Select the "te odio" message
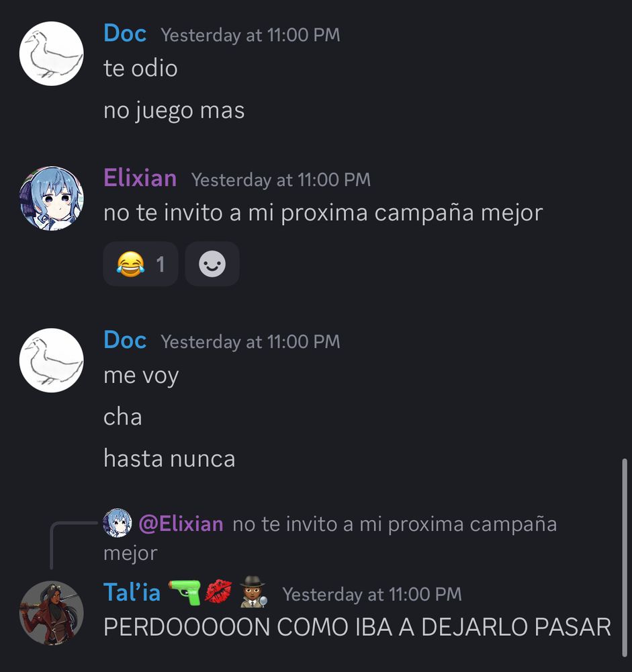The height and width of the screenshot is (672, 632). (140, 69)
